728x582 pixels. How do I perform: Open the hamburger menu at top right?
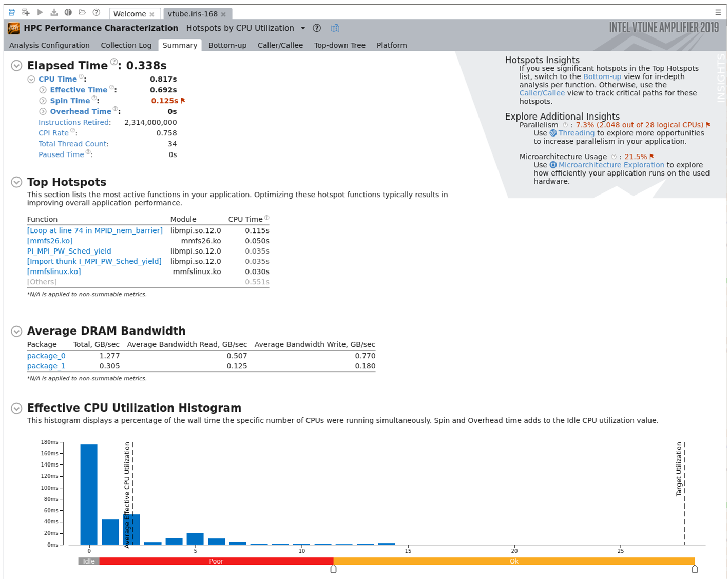718,12
